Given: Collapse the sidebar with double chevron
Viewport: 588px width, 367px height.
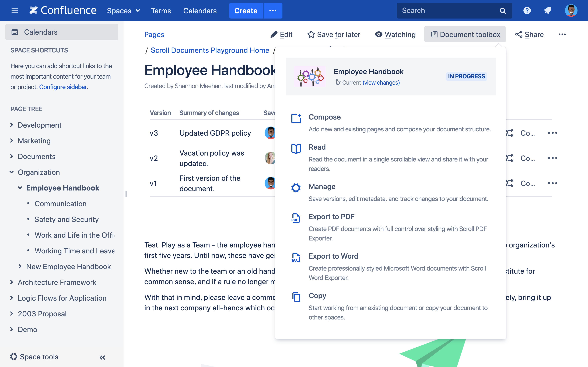Looking at the screenshot, I should click(x=102, y=357).
